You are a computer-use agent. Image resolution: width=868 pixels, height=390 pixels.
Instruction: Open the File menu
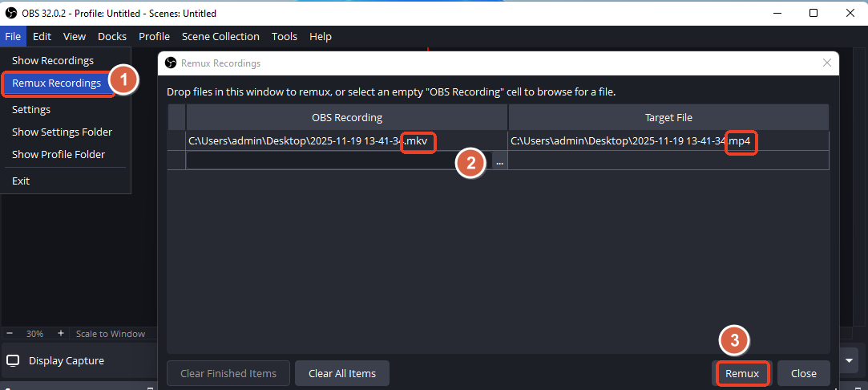tap(13, 36)
